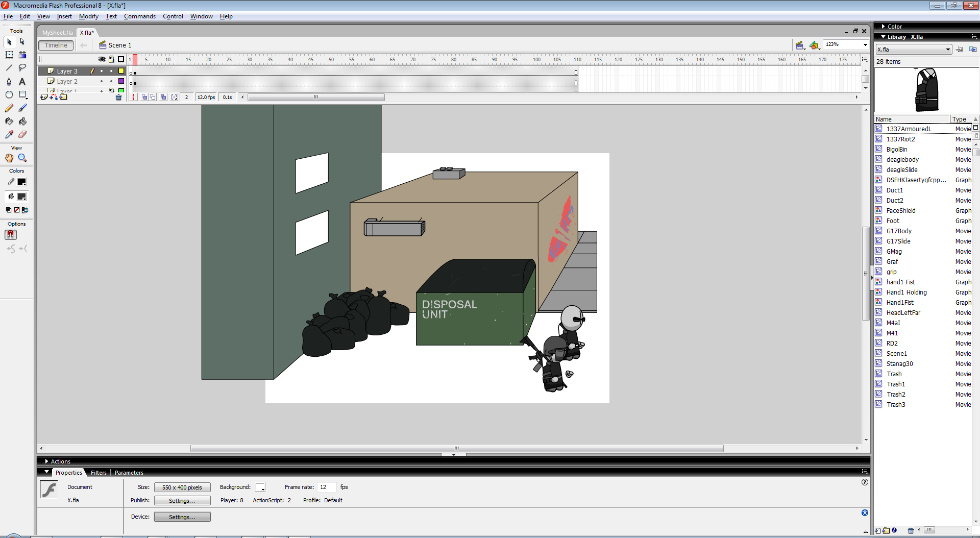Select the Rectangle tool
Viewport: 980px width, 538px height.
click(x=22, y=94)
